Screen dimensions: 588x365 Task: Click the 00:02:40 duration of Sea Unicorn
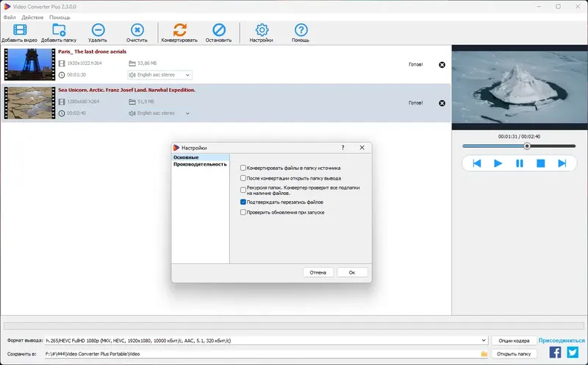coord(76,113)
